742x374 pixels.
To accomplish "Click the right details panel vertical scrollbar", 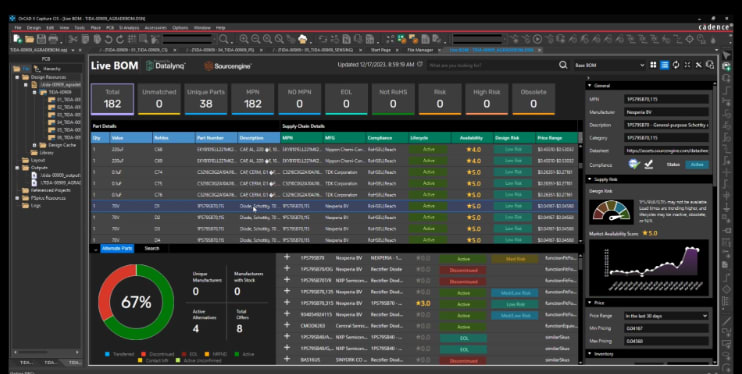I will coord(714,137).
